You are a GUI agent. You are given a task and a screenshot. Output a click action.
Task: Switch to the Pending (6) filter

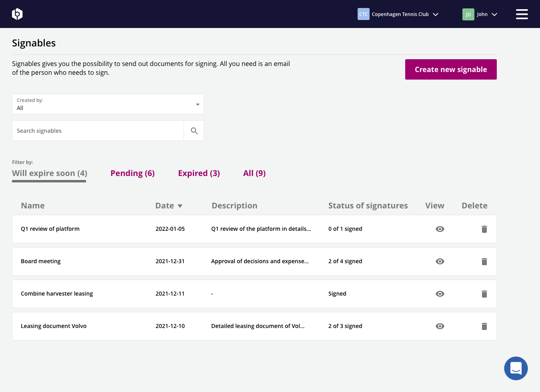[132, 173]
